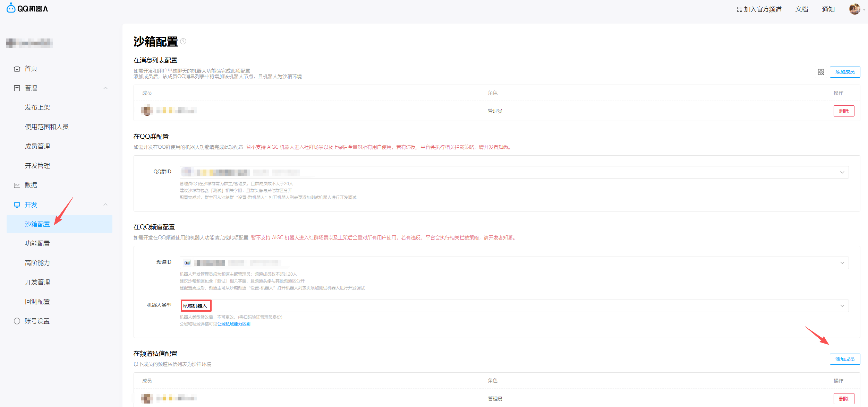This screenshot has width=868, height=407.
Task: Collapse the 开发 section chevron
Action: (105, 205)
